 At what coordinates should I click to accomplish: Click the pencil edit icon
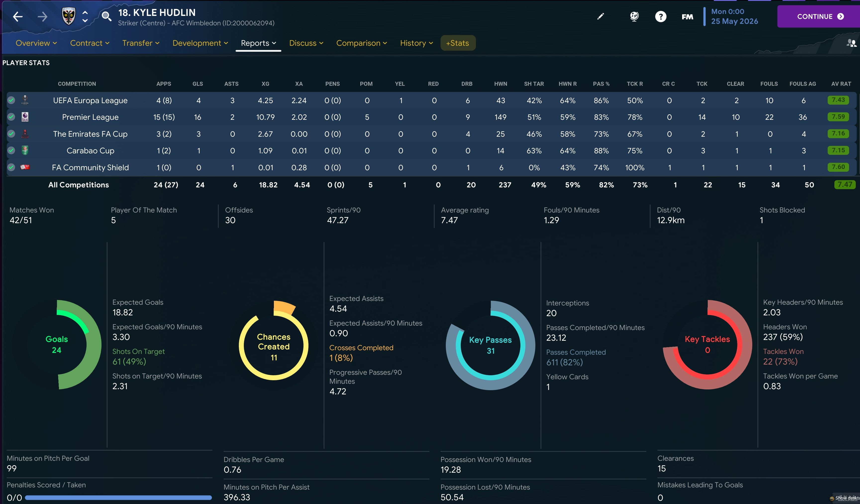click(600, 16)
